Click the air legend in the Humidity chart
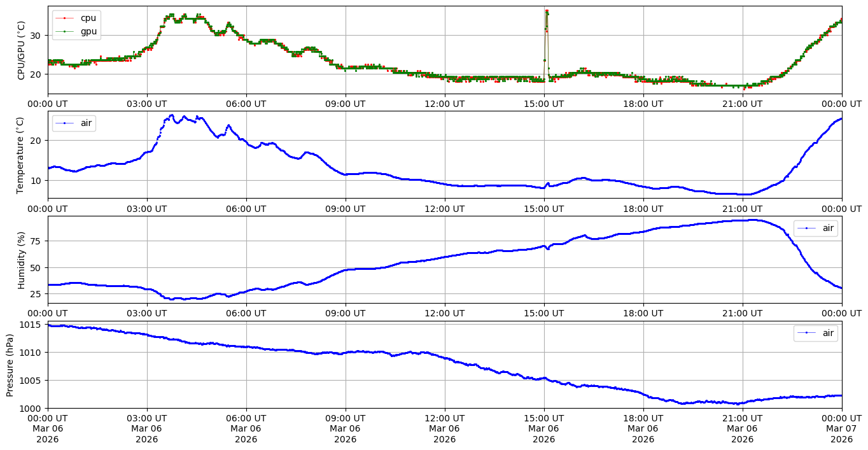Viewport: 868px width, 450px height. (x=815, y=228)
